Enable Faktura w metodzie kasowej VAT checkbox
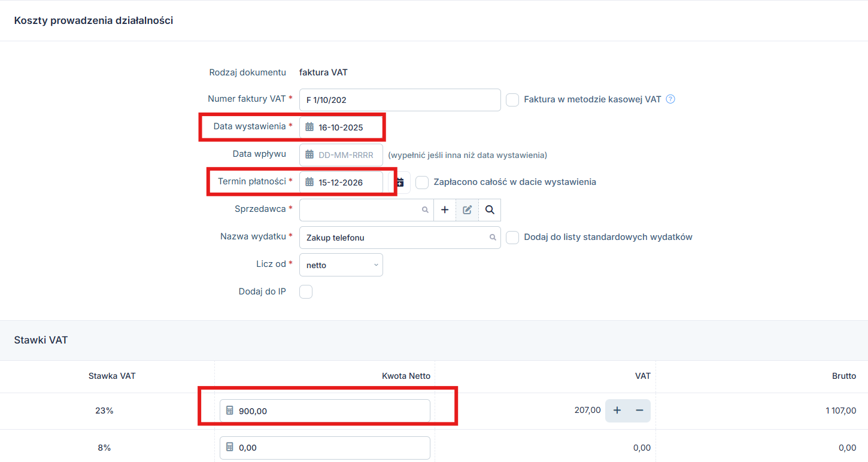 (x=512, y=100)
